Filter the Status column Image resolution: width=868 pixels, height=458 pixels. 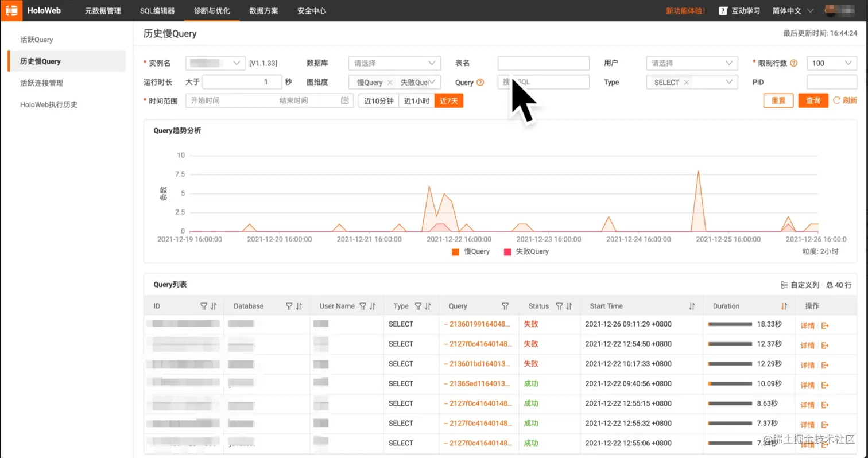559,306
